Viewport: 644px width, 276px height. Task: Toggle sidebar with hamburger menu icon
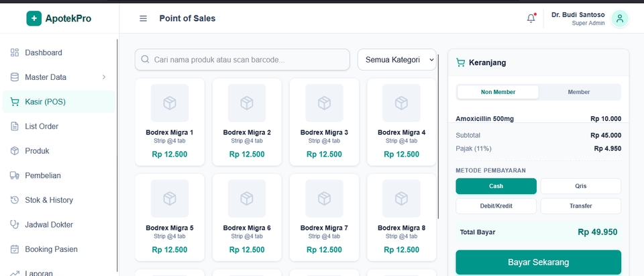pos(143,19)
